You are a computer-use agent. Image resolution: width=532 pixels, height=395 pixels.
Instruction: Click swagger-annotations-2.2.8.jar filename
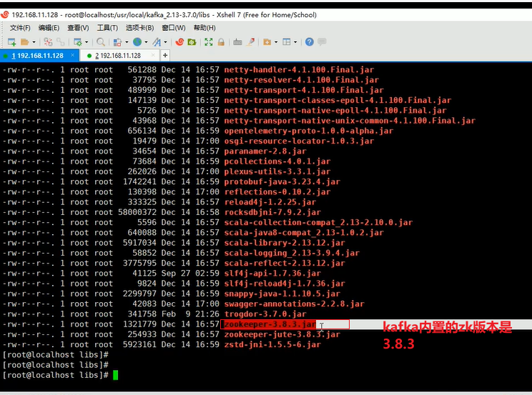tap(294, 304)
